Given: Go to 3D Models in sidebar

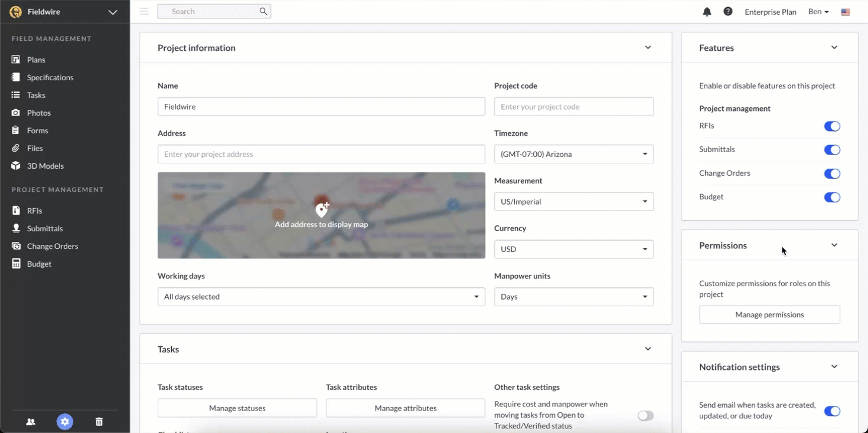Looking at the screenshot, I should pos(45,166).
